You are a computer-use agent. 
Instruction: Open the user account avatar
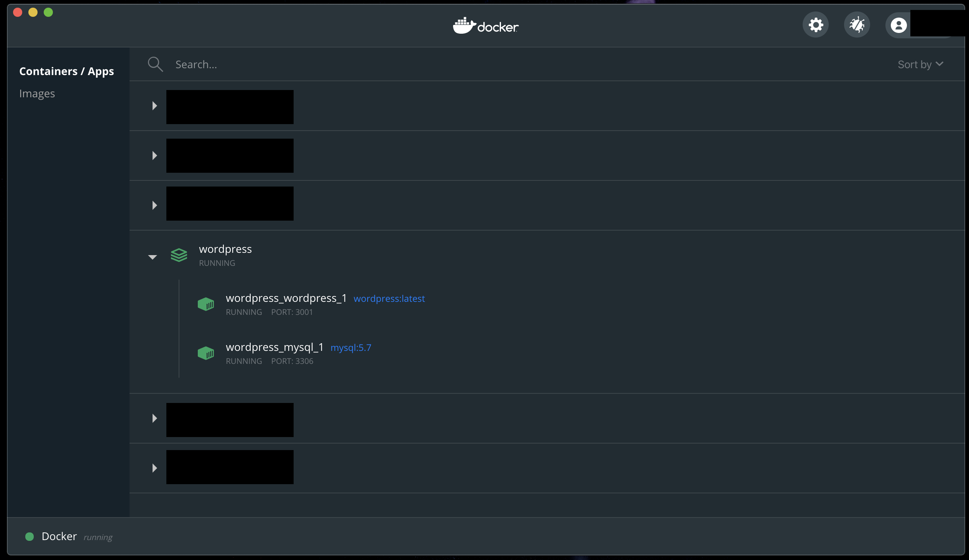[898, 25]
